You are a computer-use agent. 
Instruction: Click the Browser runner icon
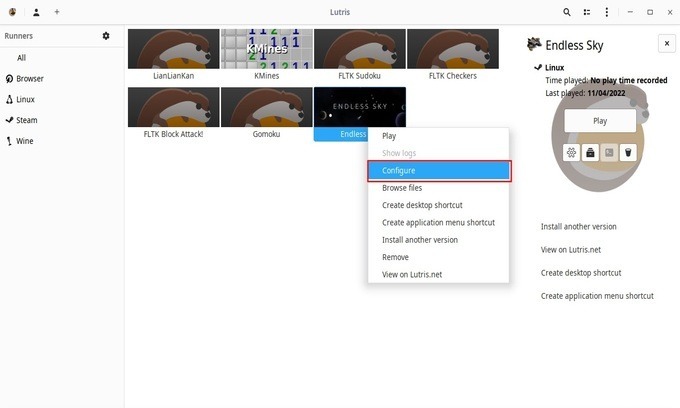(9, 78)
